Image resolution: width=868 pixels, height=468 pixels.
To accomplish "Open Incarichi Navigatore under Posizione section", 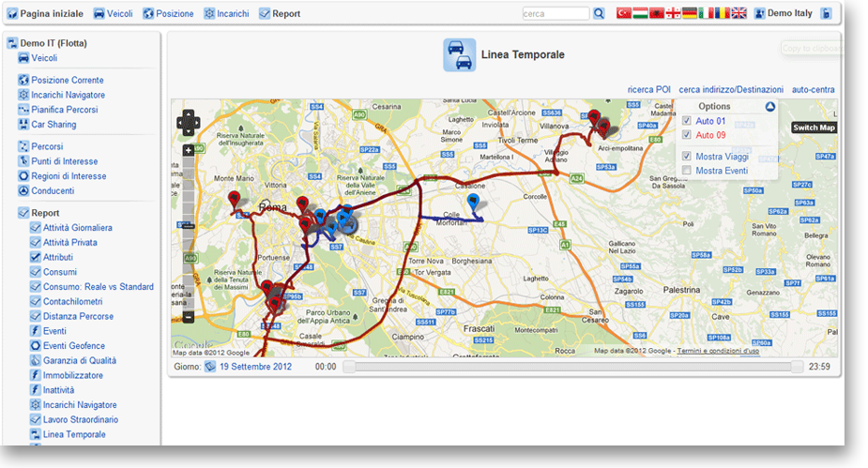I will click(61, 95).
